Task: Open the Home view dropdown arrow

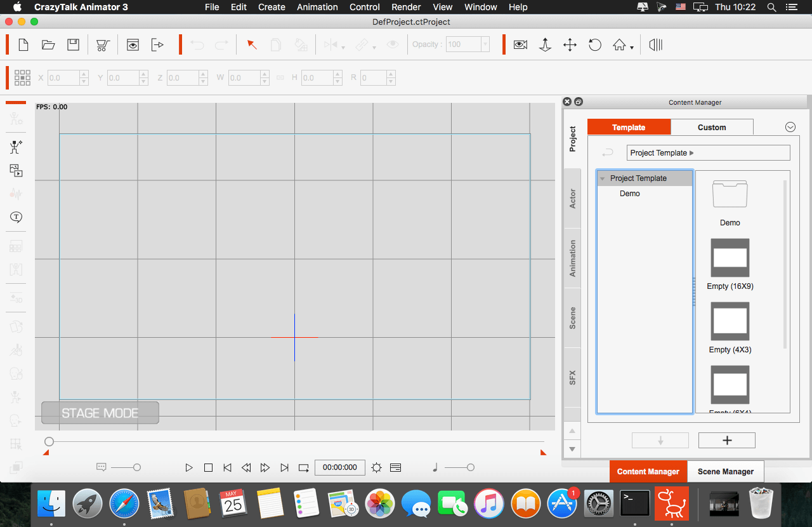Action: 632,48
